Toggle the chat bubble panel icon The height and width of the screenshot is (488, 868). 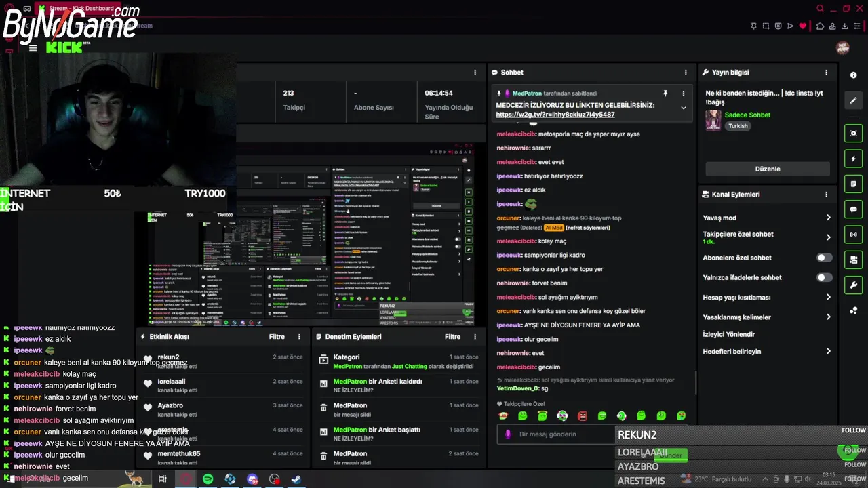[853, 209]
